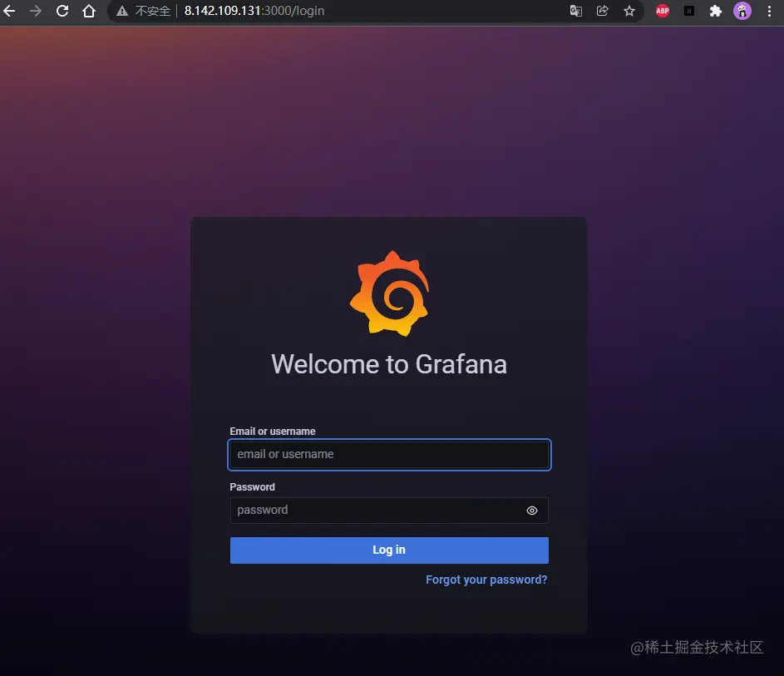Click the browser profile avatar
Screen dimensions: 784x676
point(742,11)
